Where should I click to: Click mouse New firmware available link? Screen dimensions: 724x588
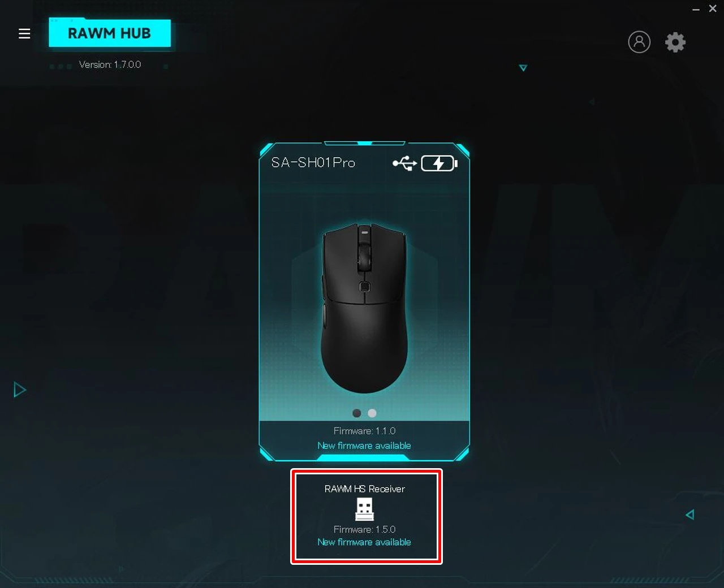coord(364,446)
